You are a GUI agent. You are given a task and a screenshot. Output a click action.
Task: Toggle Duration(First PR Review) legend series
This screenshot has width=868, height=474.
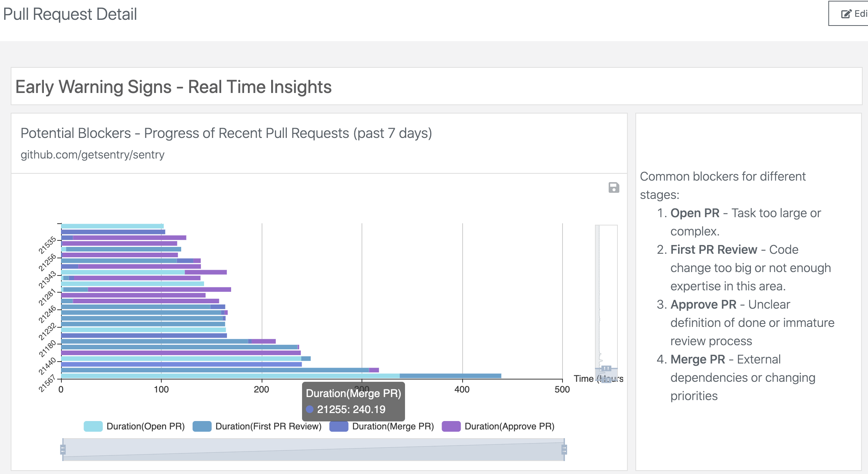268,426
